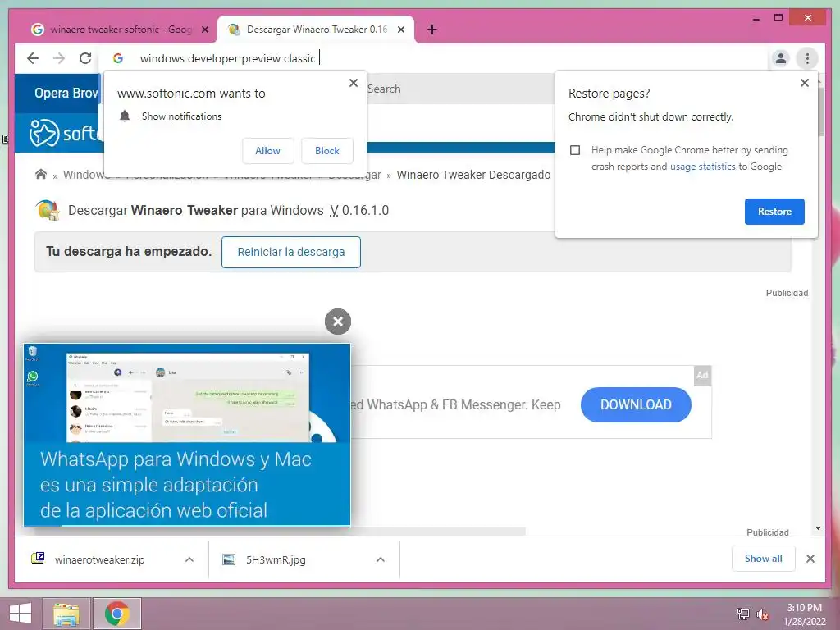
Task: Click the blue DOWNLOAD ad button
Action: click(x=636, y=404)
